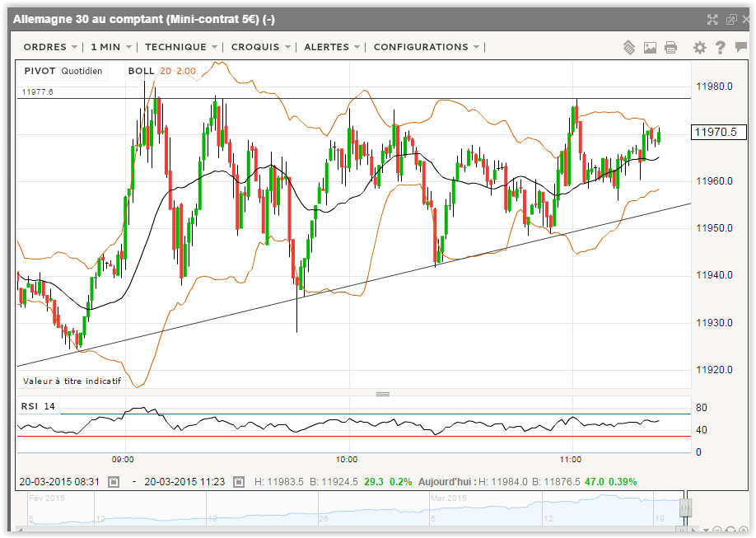This screenshot has width=756, height=538.
Task: Open the CONFIGURATIONS menu
Action: [427, 47]
